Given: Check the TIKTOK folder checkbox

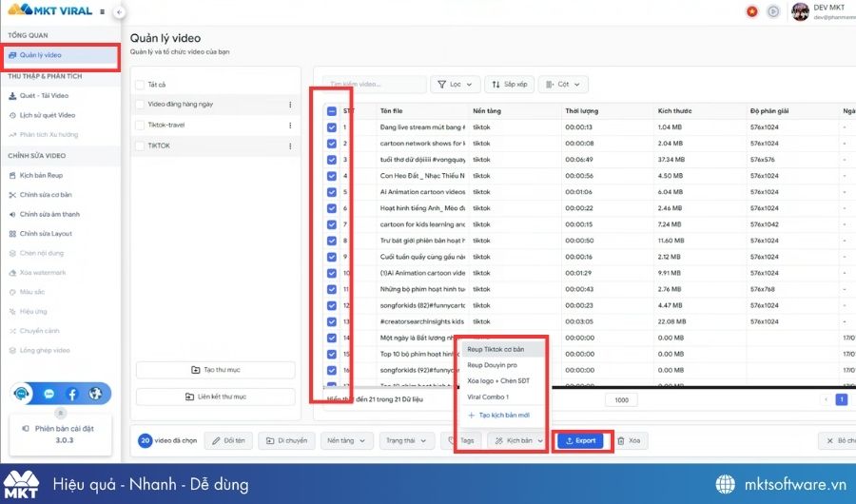Looking at the screenshot, I should pos(140,145).
